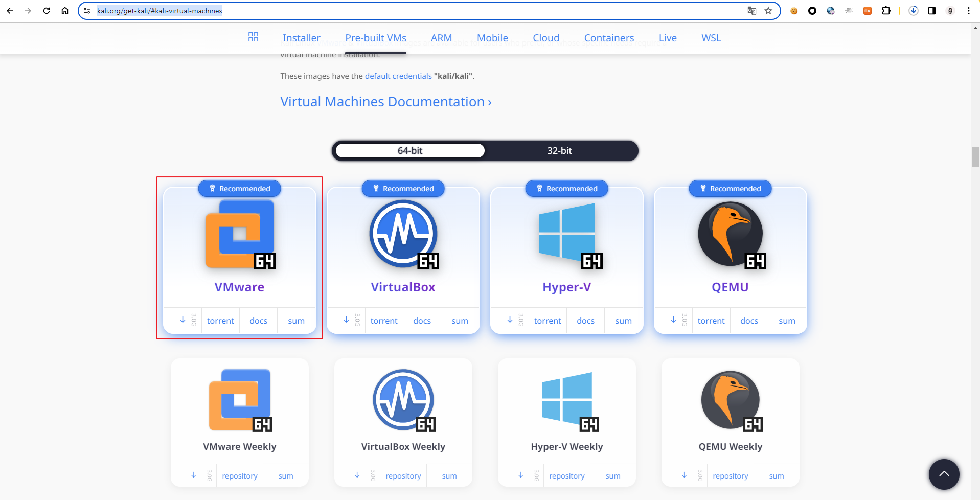Open VirtualBox docs link

click(422, 321)
